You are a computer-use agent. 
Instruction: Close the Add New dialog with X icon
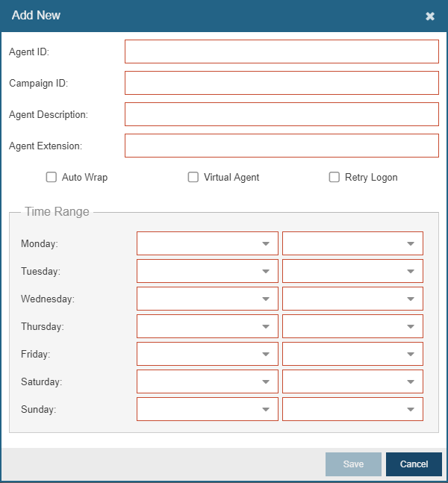[x=430, y=16]
